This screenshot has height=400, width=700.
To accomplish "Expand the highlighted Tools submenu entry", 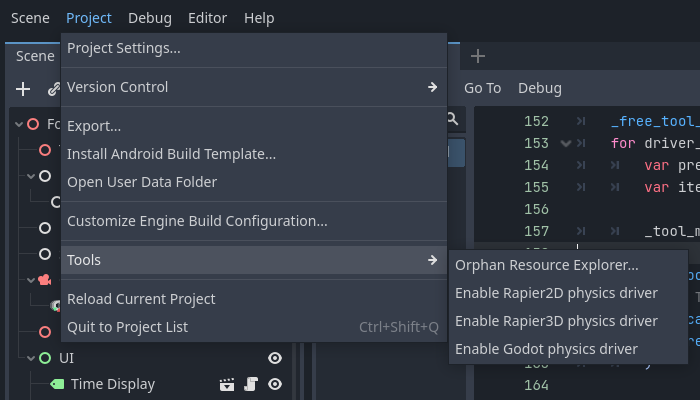I will pos(254,260).
